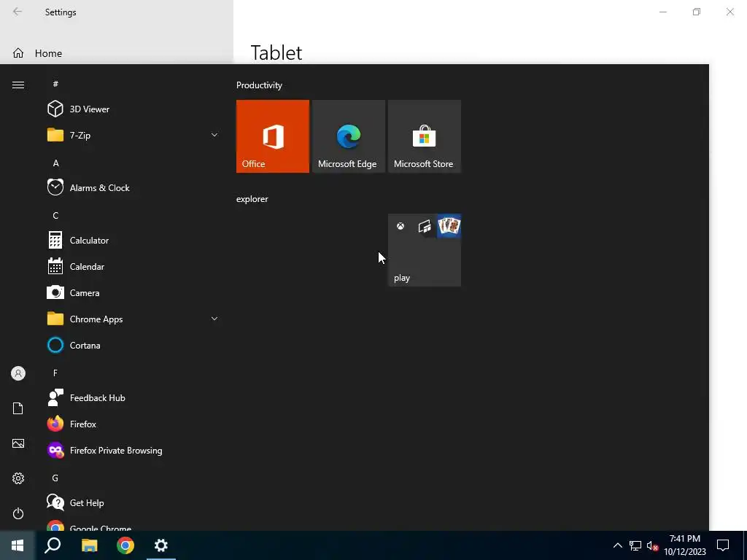
Task: Launch Alarms & Clock app
Action: pos(133,187)
